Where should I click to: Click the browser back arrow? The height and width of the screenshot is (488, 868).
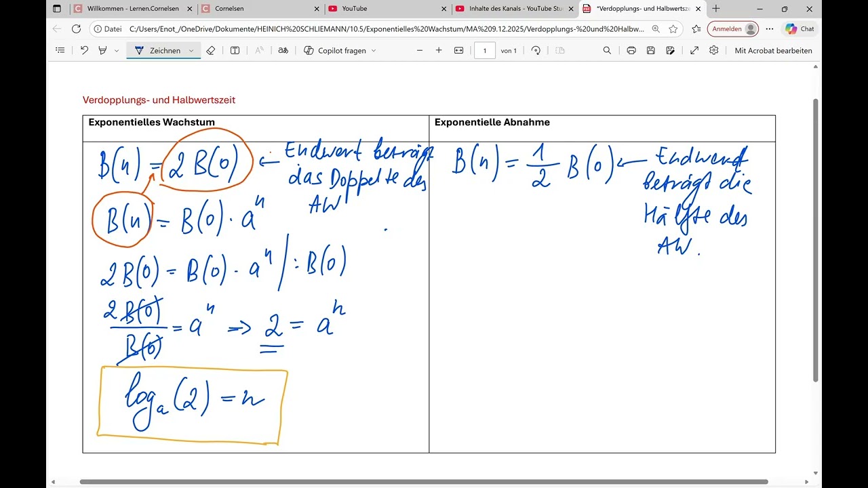coord(56,29)
